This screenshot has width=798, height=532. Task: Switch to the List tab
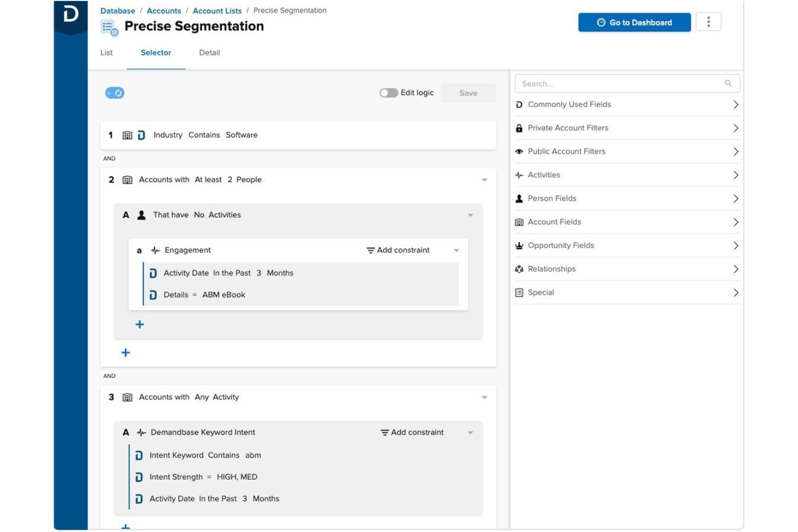107,53
